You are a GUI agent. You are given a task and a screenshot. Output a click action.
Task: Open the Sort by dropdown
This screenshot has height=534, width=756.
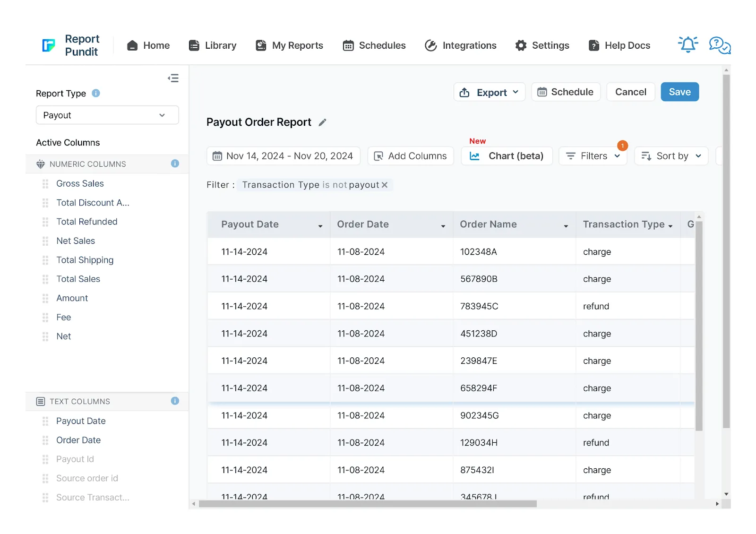[671, 156]
